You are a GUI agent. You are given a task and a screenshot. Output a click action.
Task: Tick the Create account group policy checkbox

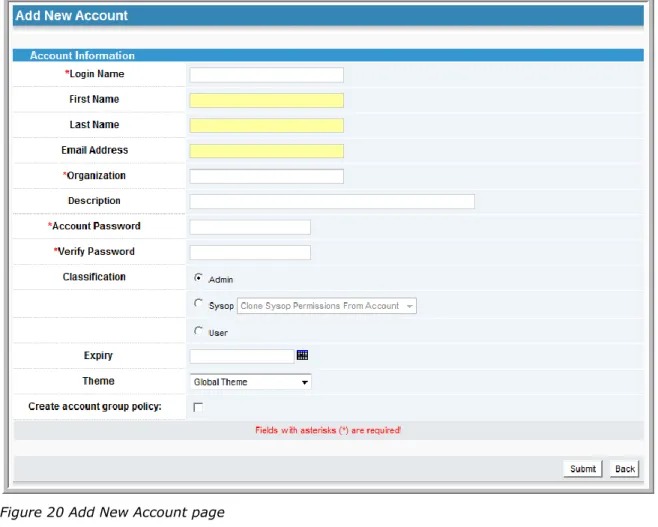tap(198, 407)
